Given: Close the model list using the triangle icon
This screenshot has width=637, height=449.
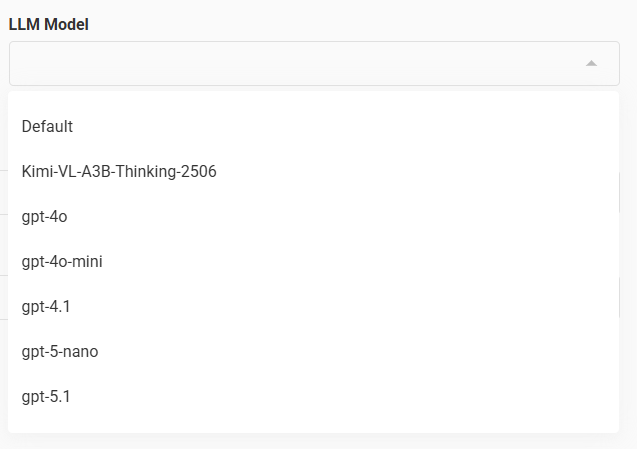Looking at the screenshot, I should pos(591,63).
